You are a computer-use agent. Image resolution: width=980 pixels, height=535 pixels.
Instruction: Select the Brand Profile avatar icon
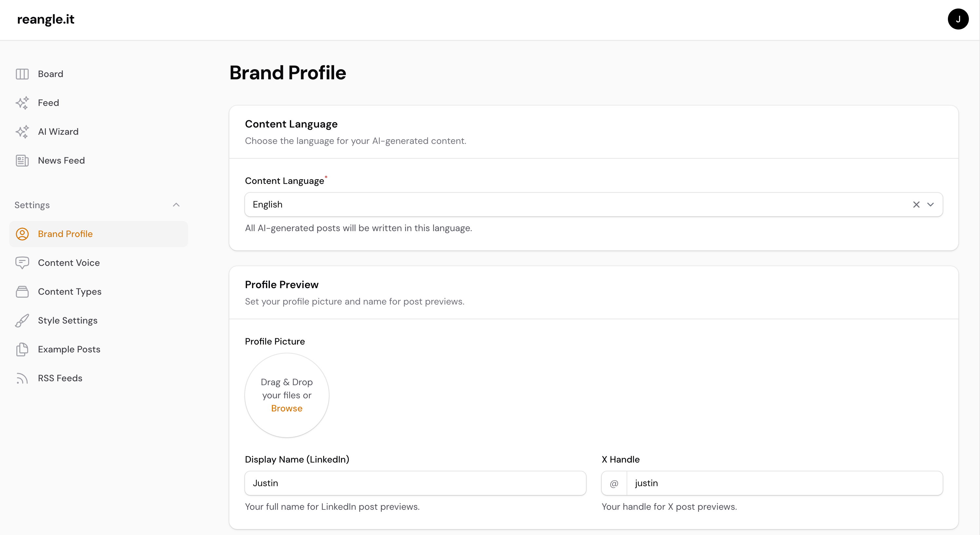pos(22,234)
